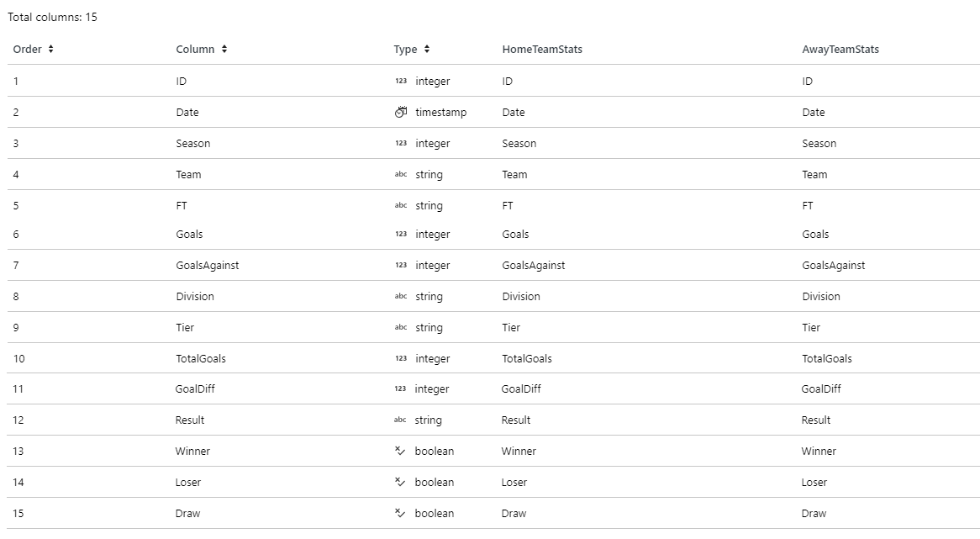Click the Order column header label
The image size is (980, 539).
[28, 50]
